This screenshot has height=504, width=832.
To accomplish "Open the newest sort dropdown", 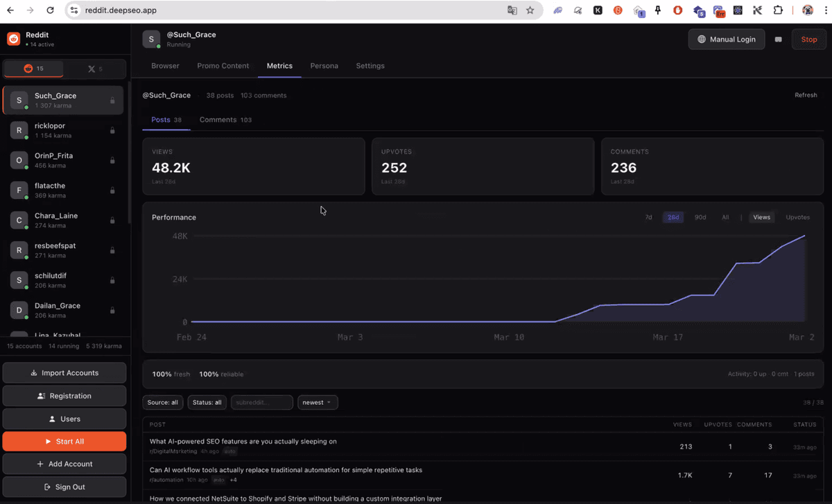I will [x=318, y=402].
